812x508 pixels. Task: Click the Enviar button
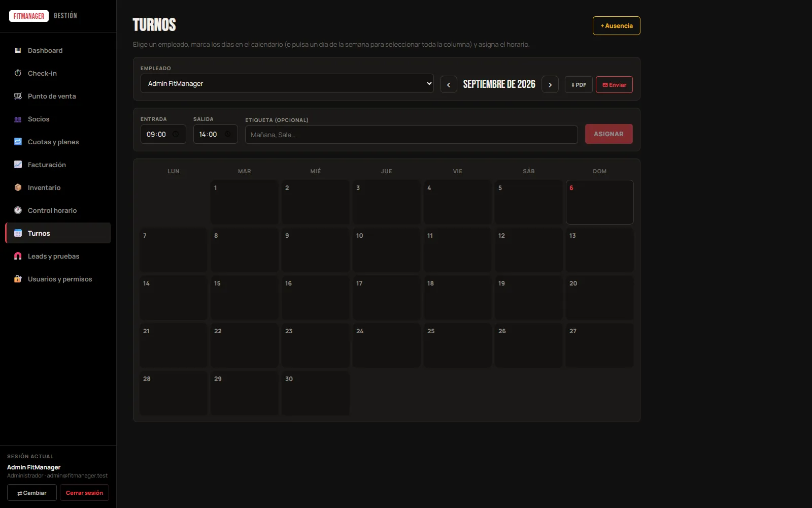click(614, 85)
